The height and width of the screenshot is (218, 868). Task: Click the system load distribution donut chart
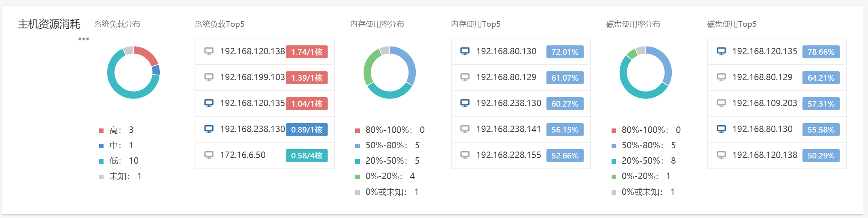pos(133,73)
